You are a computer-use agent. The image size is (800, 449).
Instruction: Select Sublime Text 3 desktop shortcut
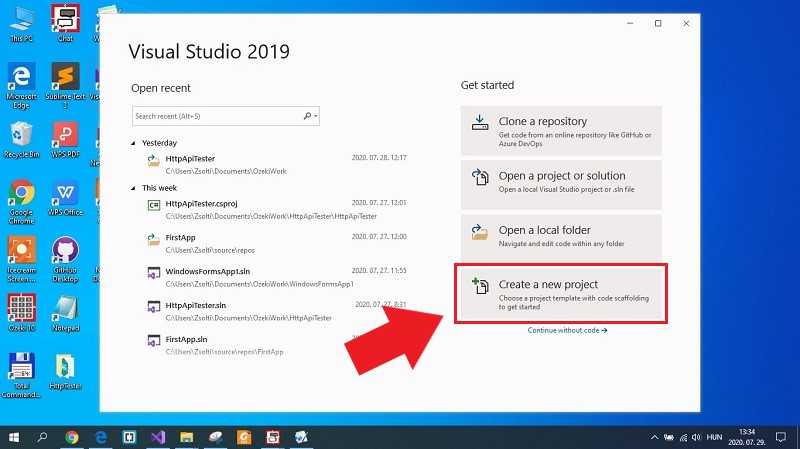[65, 86]
